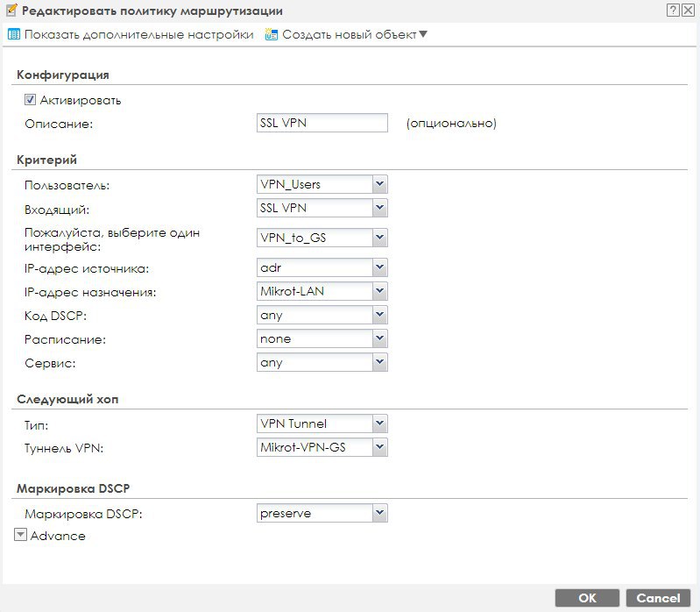
Task: Open the source IP address dropdown
Action: [x=379, y=267]
